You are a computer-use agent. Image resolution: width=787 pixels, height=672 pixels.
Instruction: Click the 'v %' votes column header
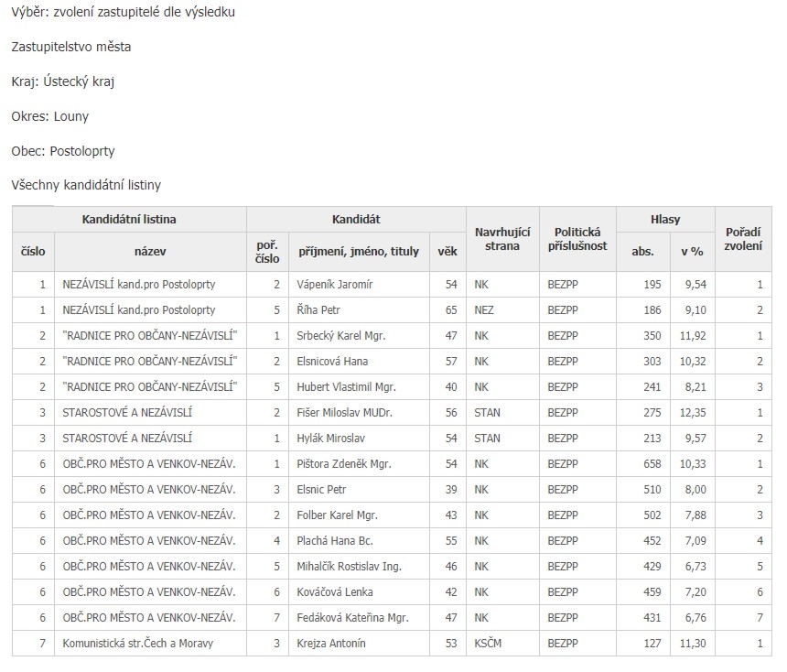(692, 252)
